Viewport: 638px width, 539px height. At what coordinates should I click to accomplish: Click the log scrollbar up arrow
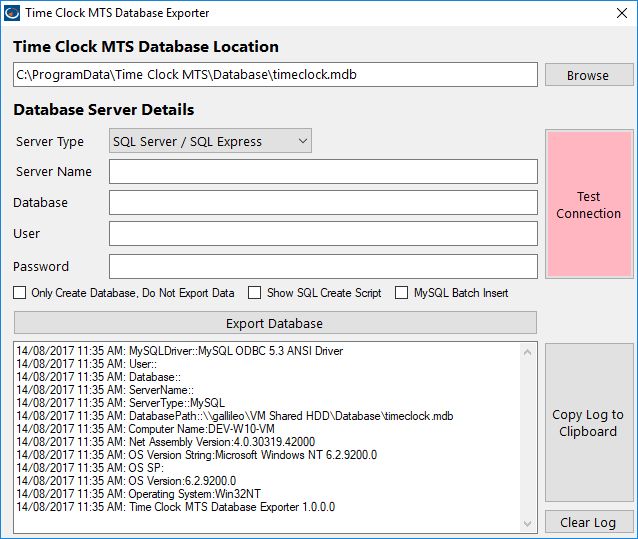(527, 352)
